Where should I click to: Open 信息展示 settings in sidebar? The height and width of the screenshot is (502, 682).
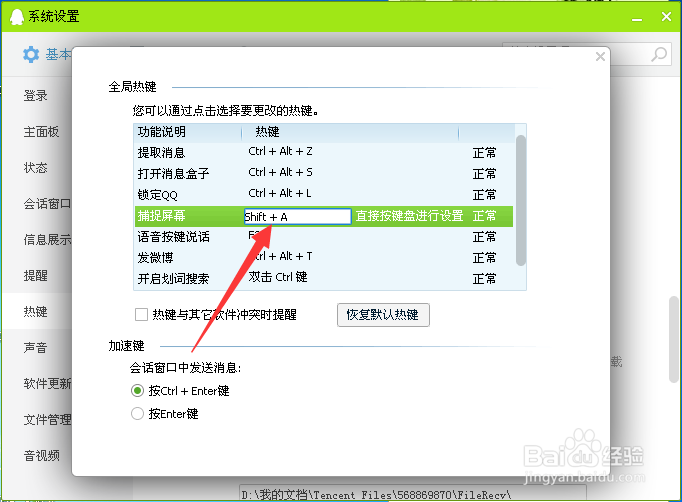[x=47, y=240]
